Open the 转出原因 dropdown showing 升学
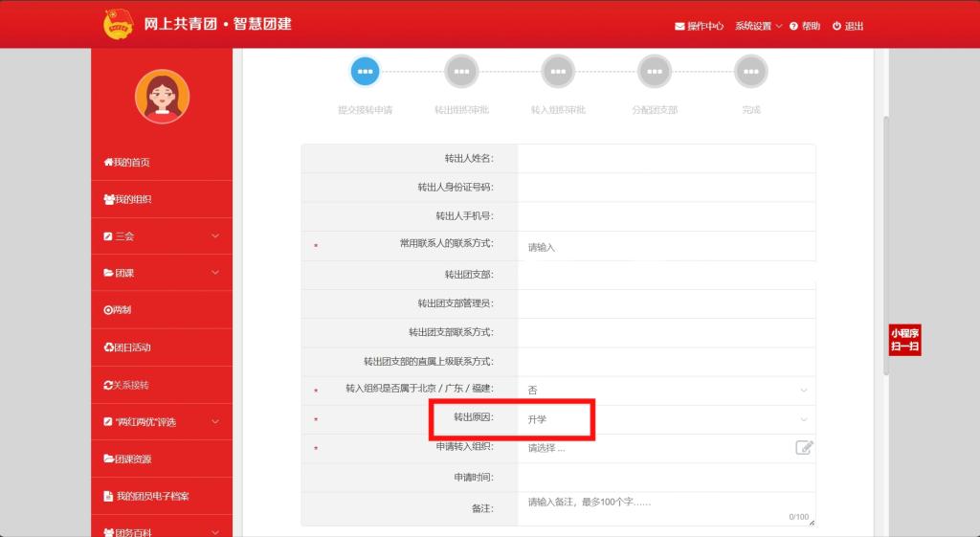Viewport: 980px width, 537px height. (x=665, y=419)
